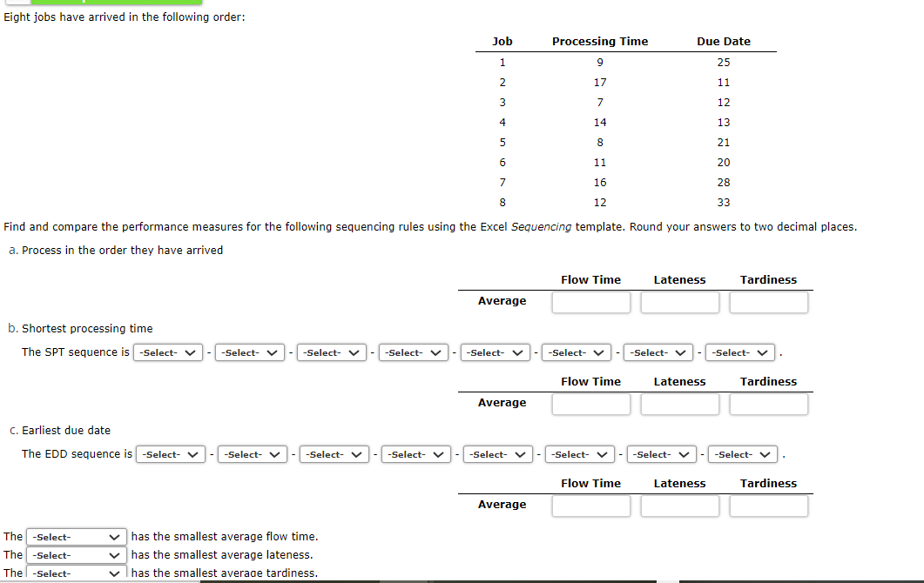Click SPT average Flow Time field
The height and width of the screenshot is (583, 924).
click(591, 405)
